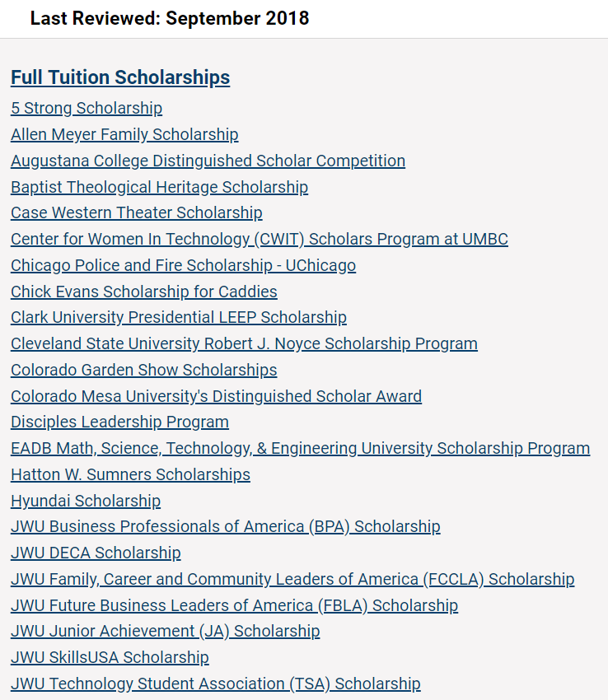
Task: Open the Full Tuition Scholarships heading link
Action: [x=120, y=78]
